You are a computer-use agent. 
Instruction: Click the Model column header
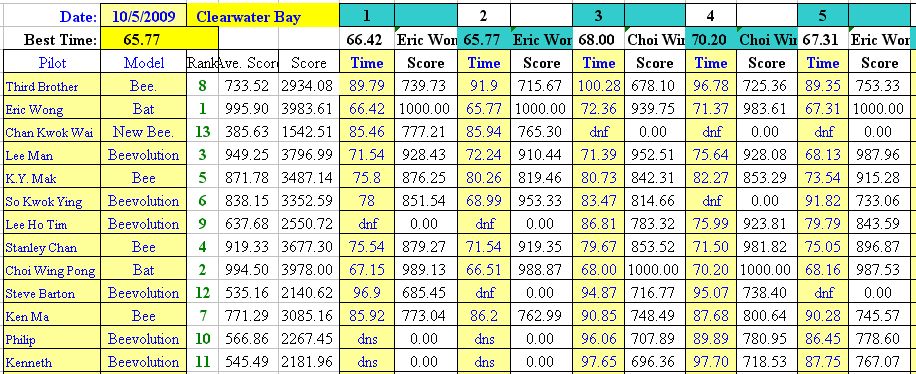[144, 63]
